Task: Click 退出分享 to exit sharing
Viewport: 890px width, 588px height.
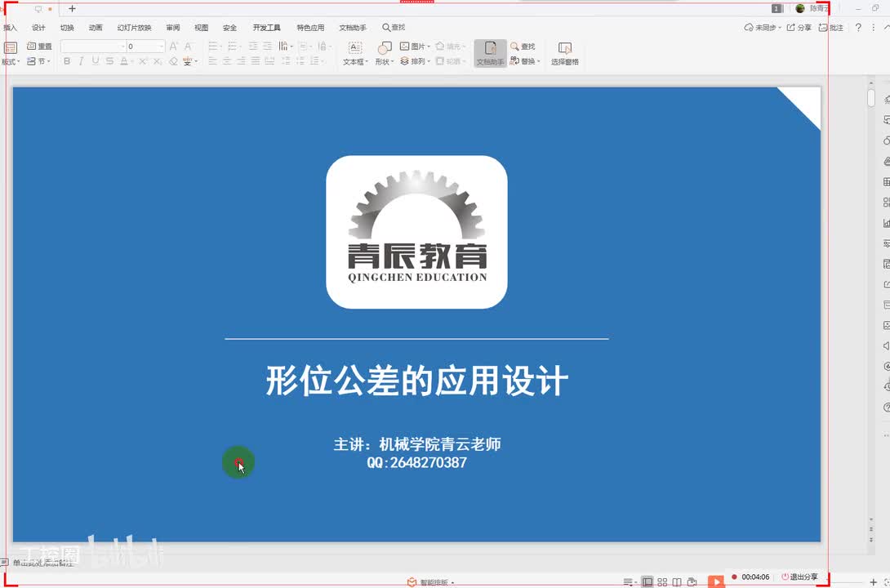Action: (x=799, y=577)
